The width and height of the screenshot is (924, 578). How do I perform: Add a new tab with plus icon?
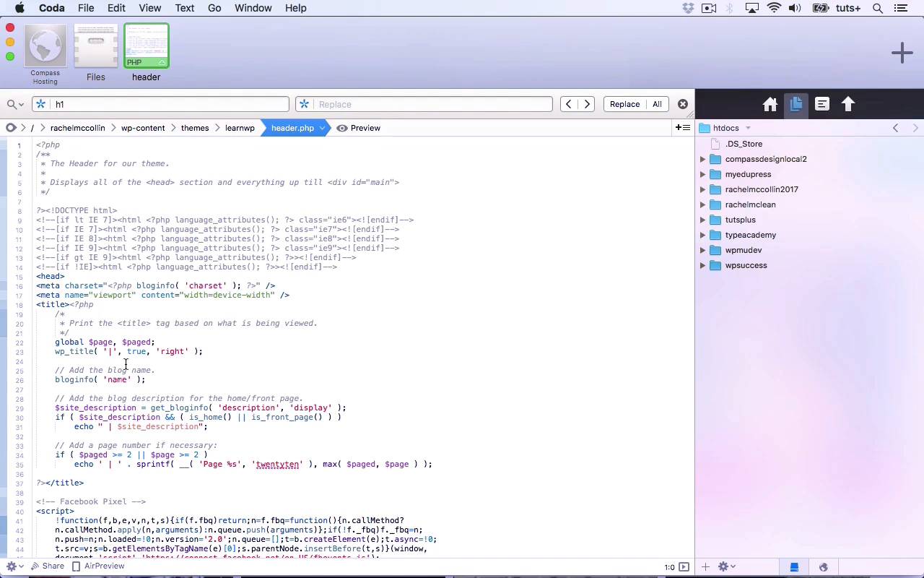pyautogui.click(x=902, y=53)
